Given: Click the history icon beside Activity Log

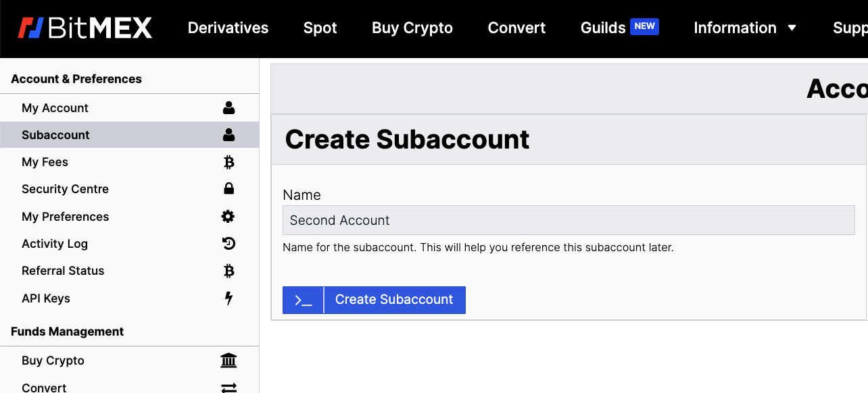Looking at the screenshot, I should pyautogui.click(x=228, y=244).
